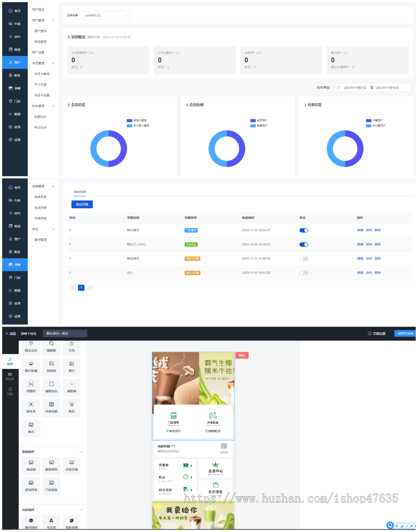Collapse the 功能组件 component section
418x532 pixels.
tap(81, 510)
